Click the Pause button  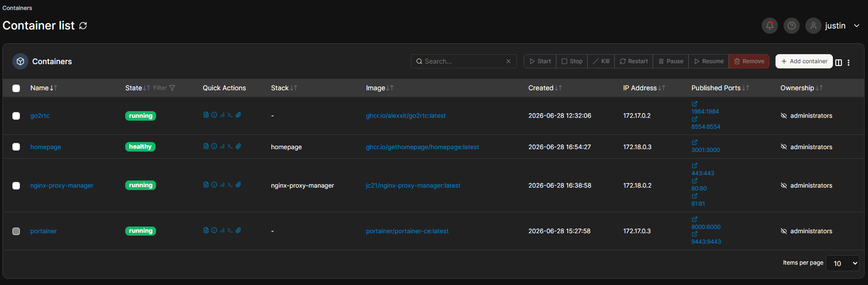coord(671,61)
